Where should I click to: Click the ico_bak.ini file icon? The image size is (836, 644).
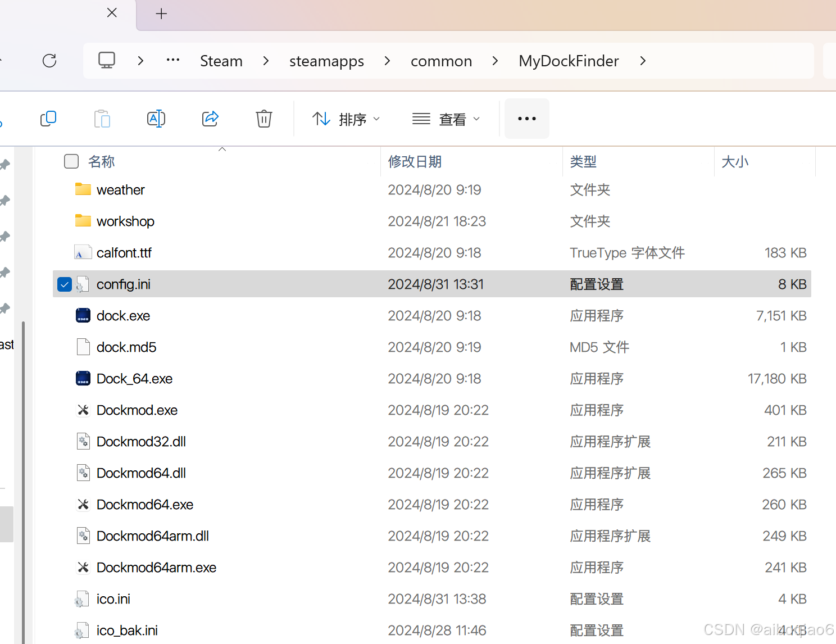82,631
